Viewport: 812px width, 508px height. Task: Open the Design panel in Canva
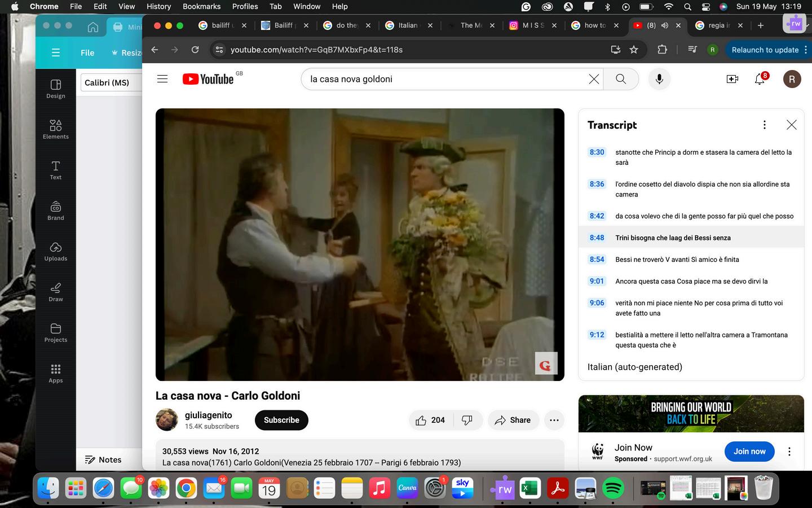[56, 89]
